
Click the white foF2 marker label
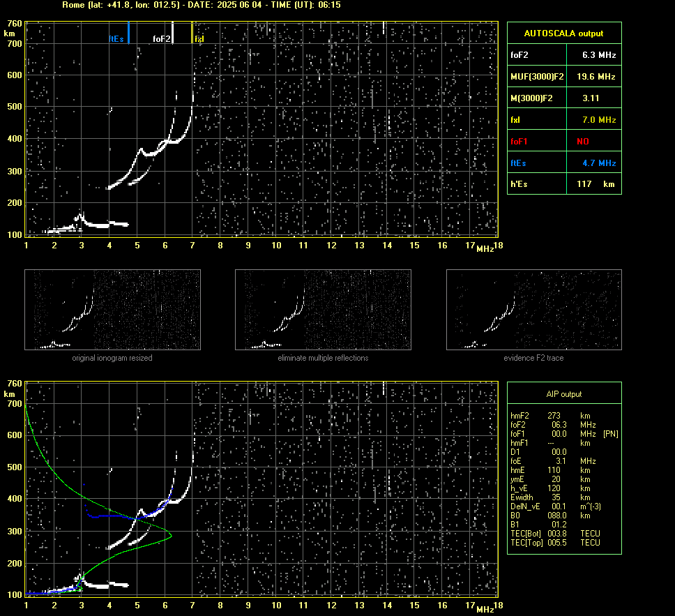pos(162,39)
